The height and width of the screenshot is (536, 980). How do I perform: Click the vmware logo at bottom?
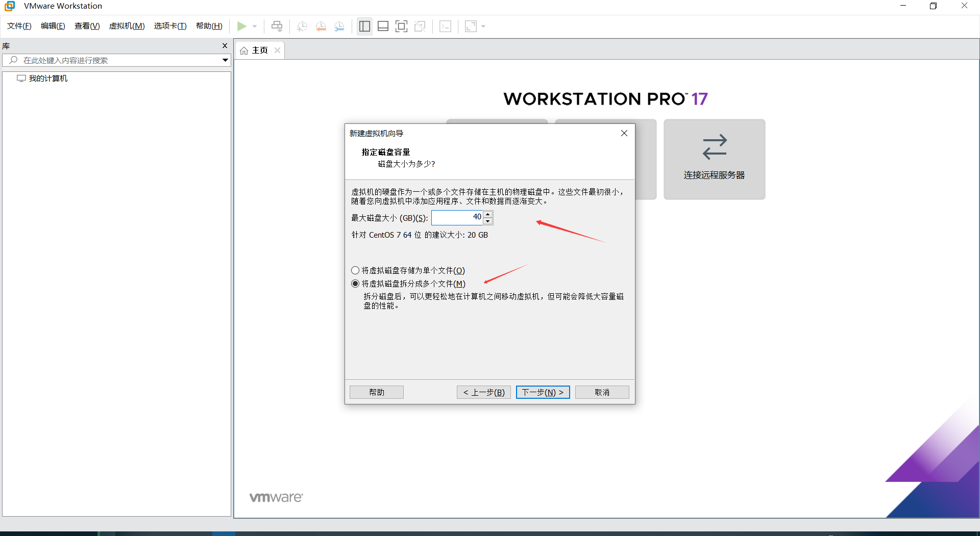[276, 497]
